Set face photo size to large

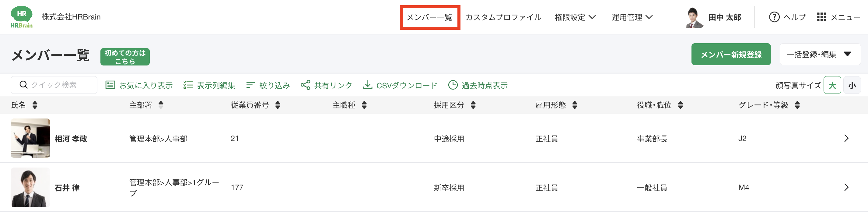click(x=832, y=85)
